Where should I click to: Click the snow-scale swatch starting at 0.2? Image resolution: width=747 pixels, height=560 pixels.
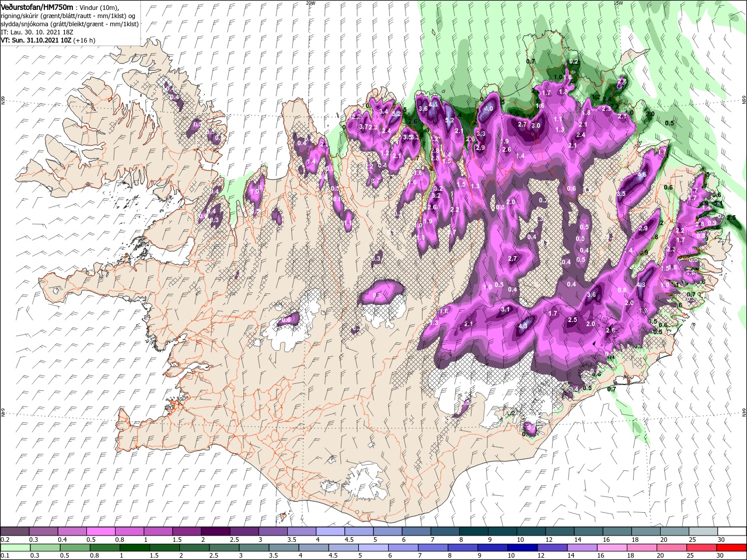15,531
